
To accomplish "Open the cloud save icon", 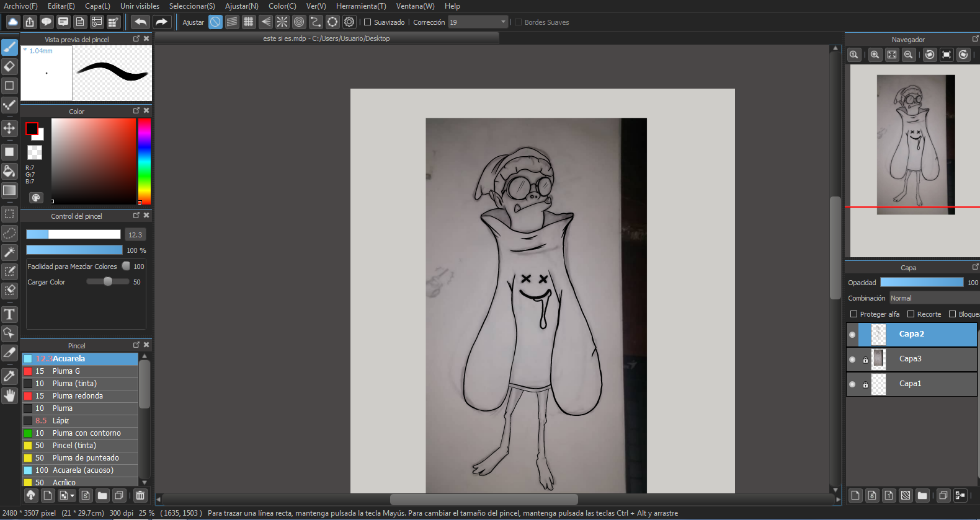I will (x=13, y=22).
